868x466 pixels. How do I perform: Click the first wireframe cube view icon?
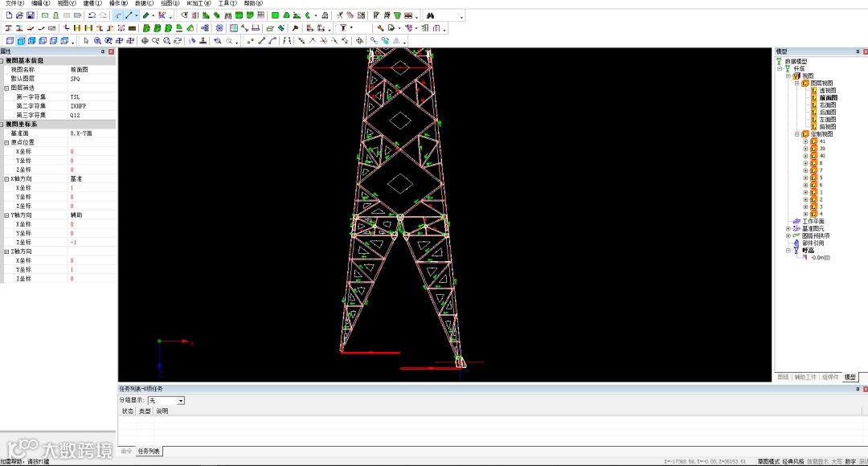tap(10, 40)
